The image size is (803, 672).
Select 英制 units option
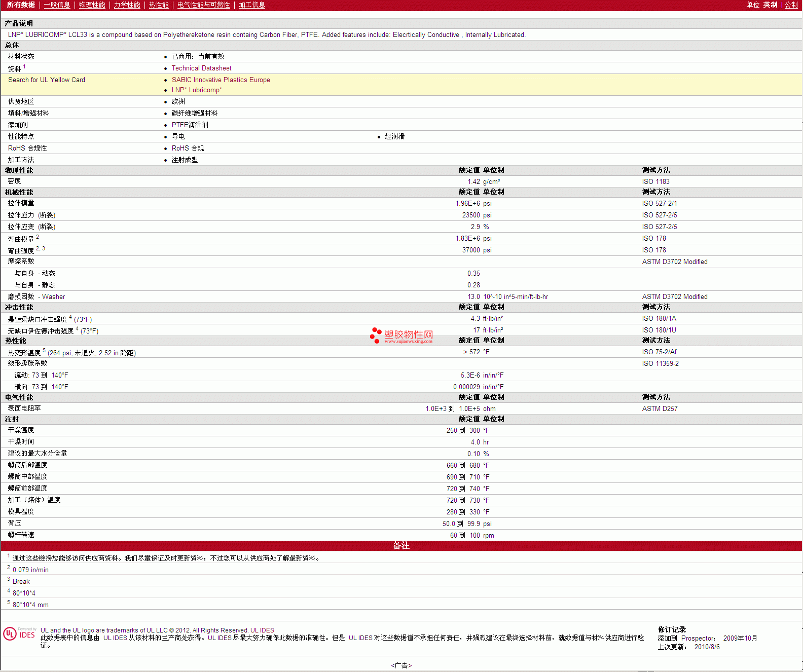pos(770,5)
